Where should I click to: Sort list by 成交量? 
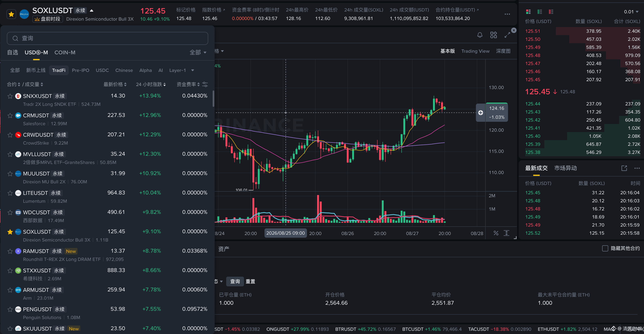[x=34, y=84]
